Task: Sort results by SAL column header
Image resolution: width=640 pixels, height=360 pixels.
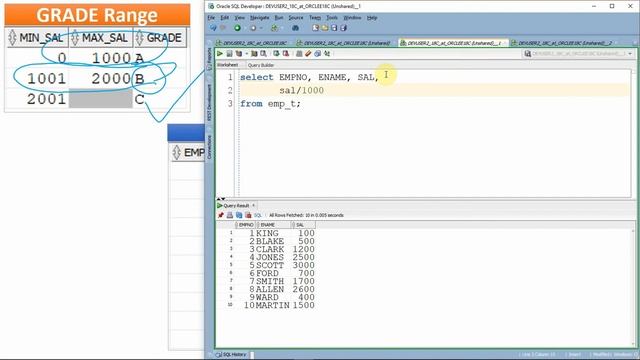Action: click(x=303, y=225)
